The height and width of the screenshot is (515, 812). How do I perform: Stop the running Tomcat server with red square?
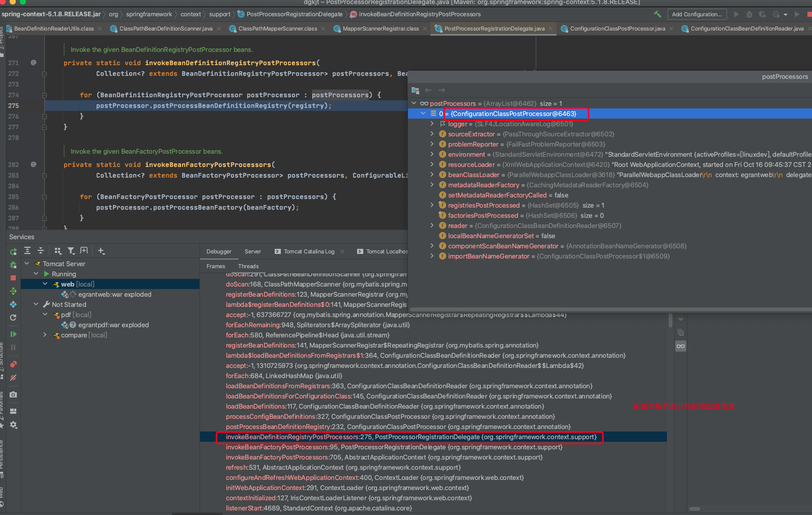pyautogui.click(x=13, y=278)
